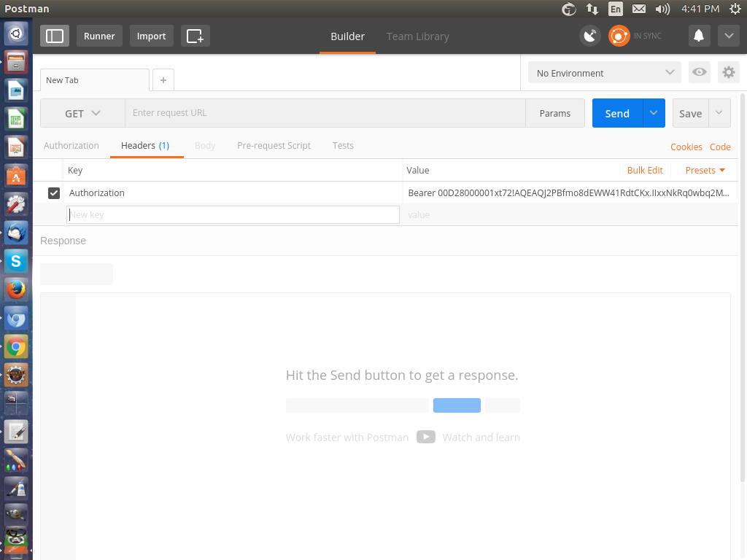Image resolution: width=747 pixels, height=560 pixels.
Task: Select the New Tab request tab
Action: [x=94, y=80]
